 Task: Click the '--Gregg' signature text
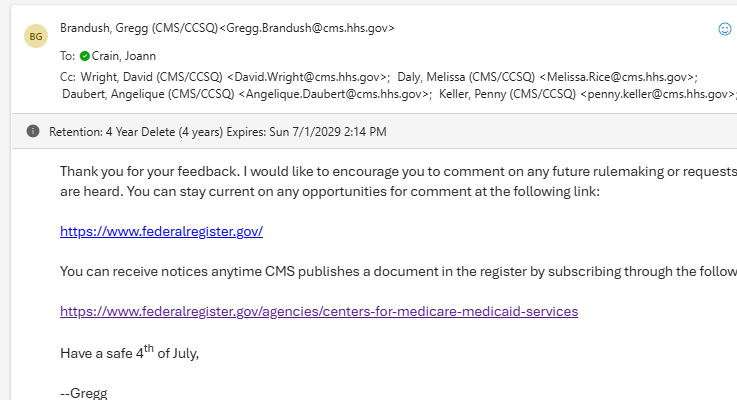(83, 392)
